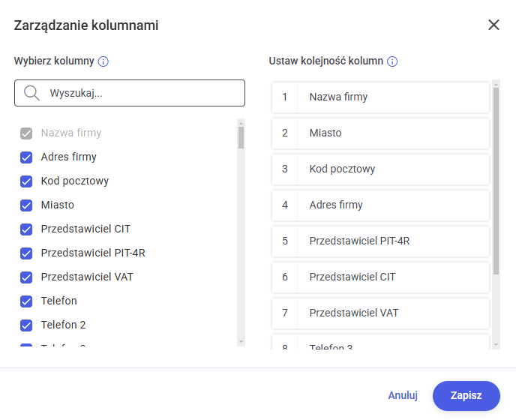516x420 pixels.
Task: Click up arrow of column order scrollbar
Action: [496, 85]
